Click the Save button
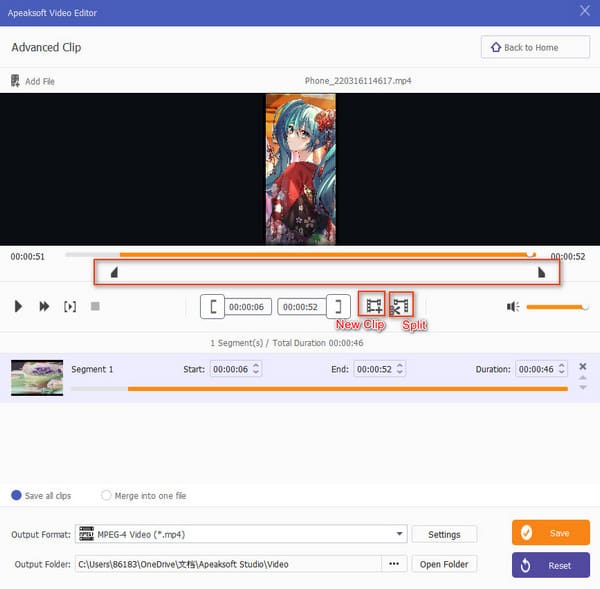This screenshot has width=600, height=589. tap(551, 533)
